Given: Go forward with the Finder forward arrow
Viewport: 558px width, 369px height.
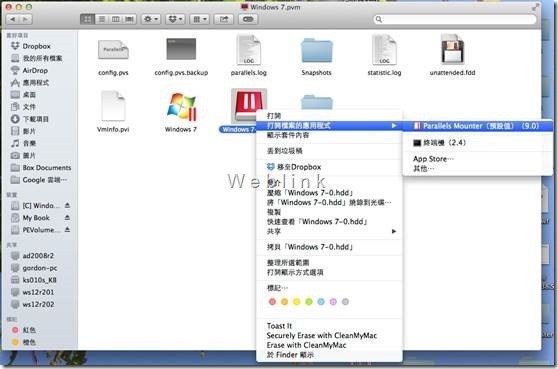Looking at the screenshot, I should [x=26, y=19].
